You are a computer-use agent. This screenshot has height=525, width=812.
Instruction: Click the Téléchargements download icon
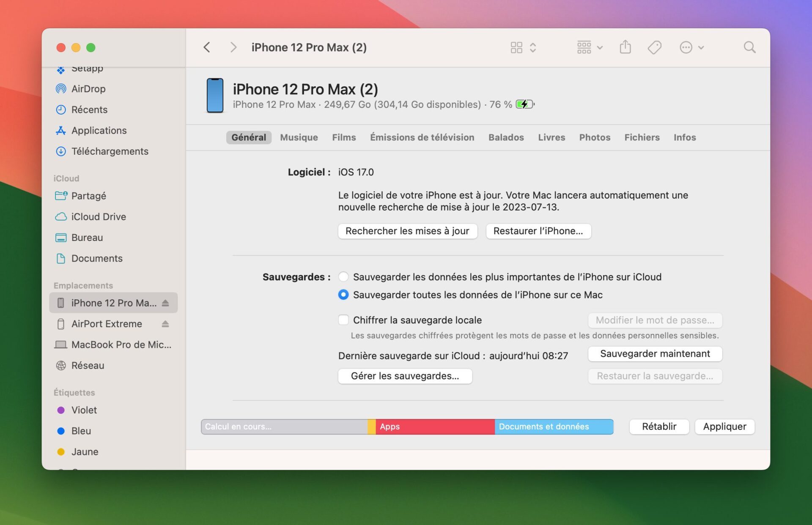[x=61, y=151]
